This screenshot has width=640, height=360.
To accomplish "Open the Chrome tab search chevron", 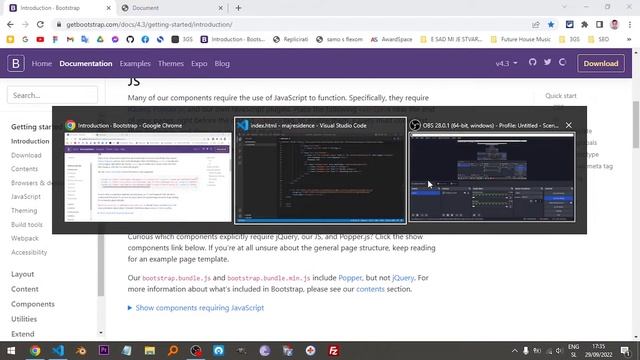I will pyautogui.click(x=564, y=7).
